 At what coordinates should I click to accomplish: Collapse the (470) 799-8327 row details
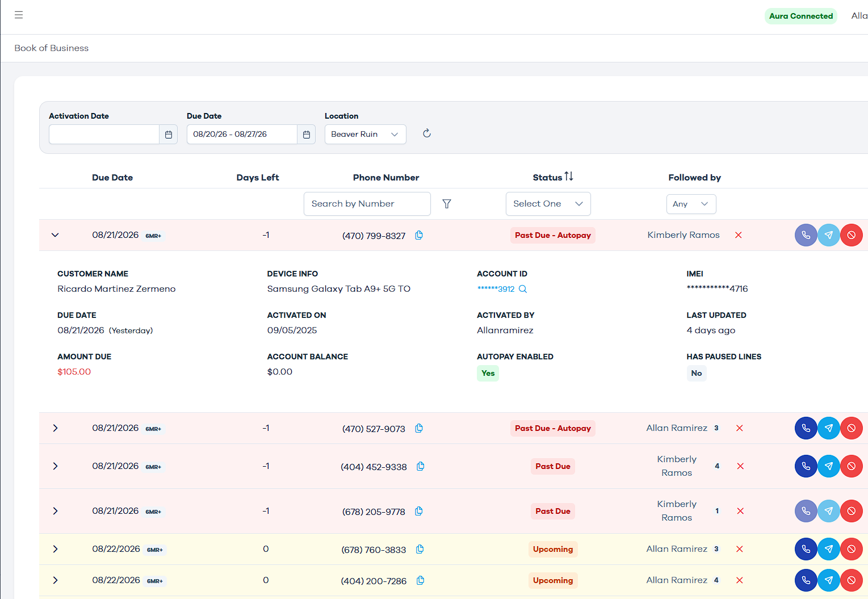[x=55, y=235]
